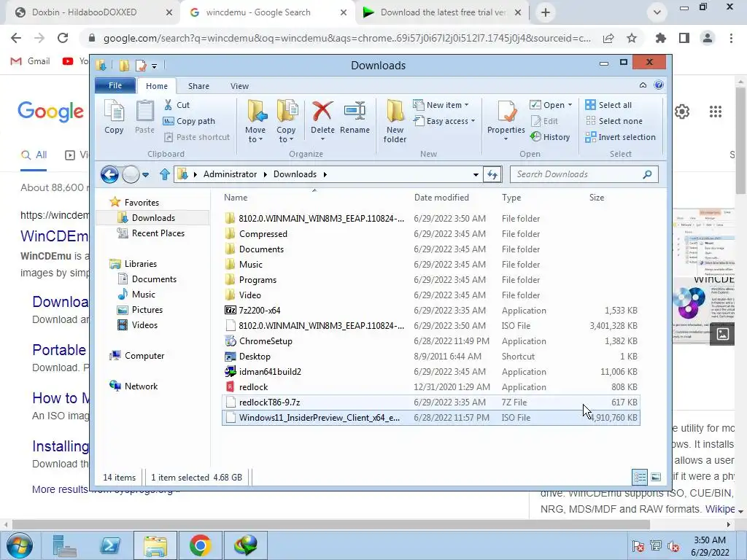Open recent locations dropdown next to Forward
Image resolution: width=747 pixels, height=560 pixels.
pyautogui.click(x=146, y=175)
